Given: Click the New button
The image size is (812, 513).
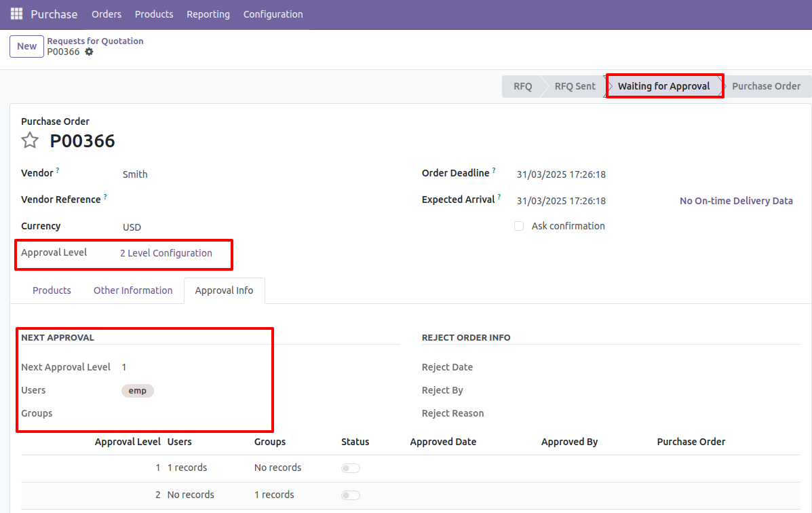Looking at the screenshot, I should coord(26,45).
